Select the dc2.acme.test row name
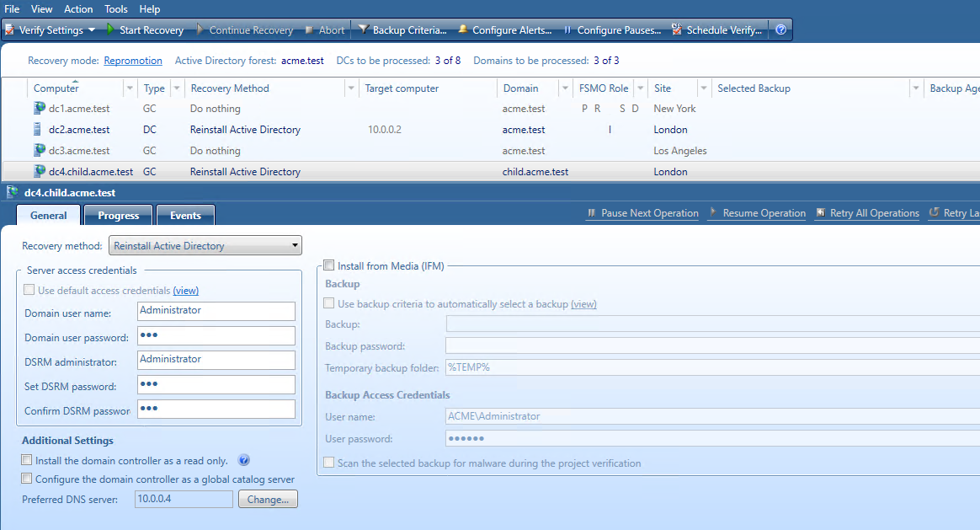The height and width of the screenshot is (530, 980). click(x=79, y=130)
